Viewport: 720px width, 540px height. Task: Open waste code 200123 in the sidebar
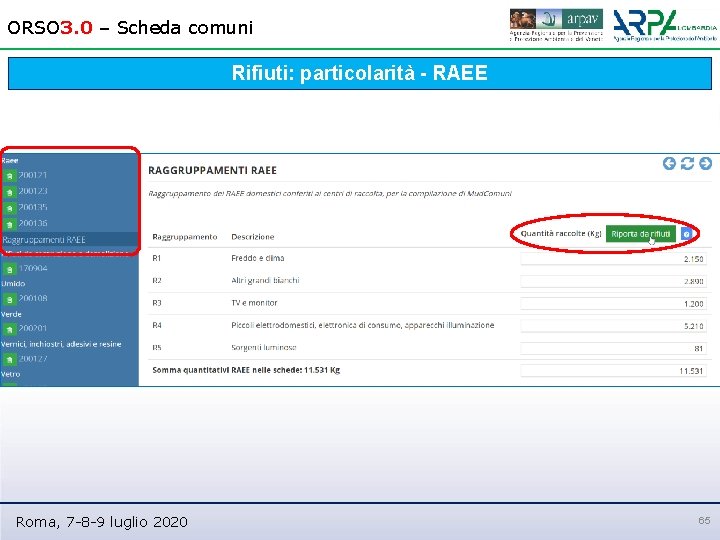point(33,191)
